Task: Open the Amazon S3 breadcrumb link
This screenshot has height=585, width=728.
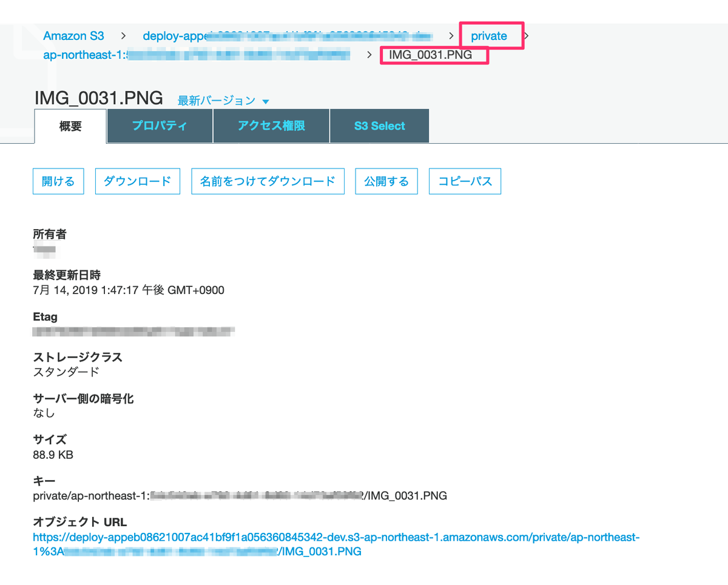Action: pyautogui.click(x=73, y=36)
